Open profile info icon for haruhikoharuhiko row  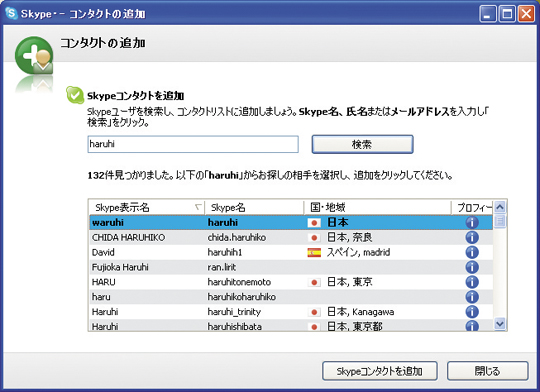pos(472,297)
